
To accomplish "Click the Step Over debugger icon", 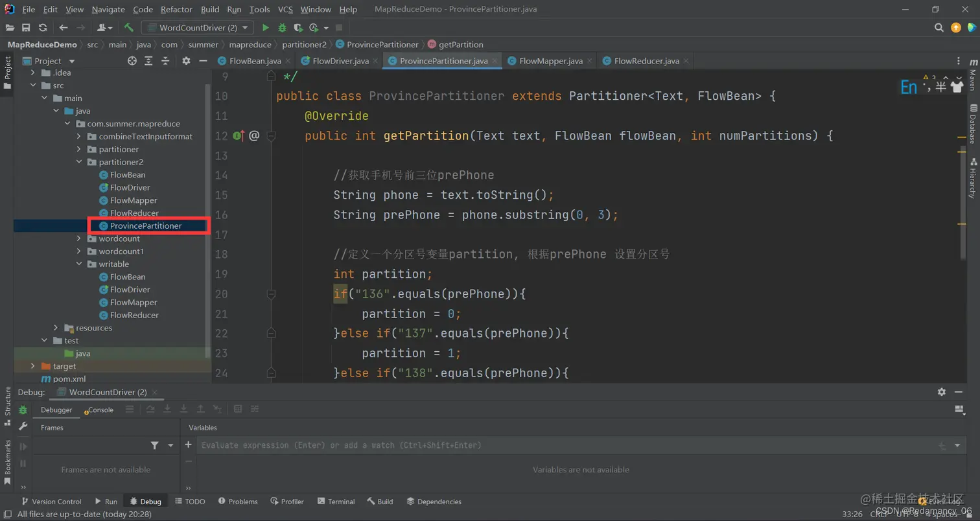I will 150,409.
